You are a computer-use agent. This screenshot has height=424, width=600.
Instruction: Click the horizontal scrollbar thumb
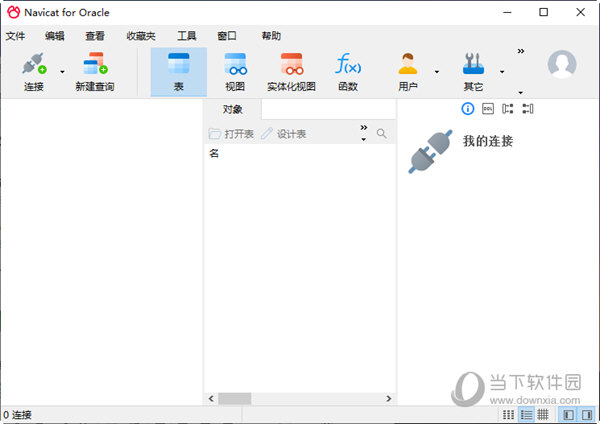tap(235, 399)
